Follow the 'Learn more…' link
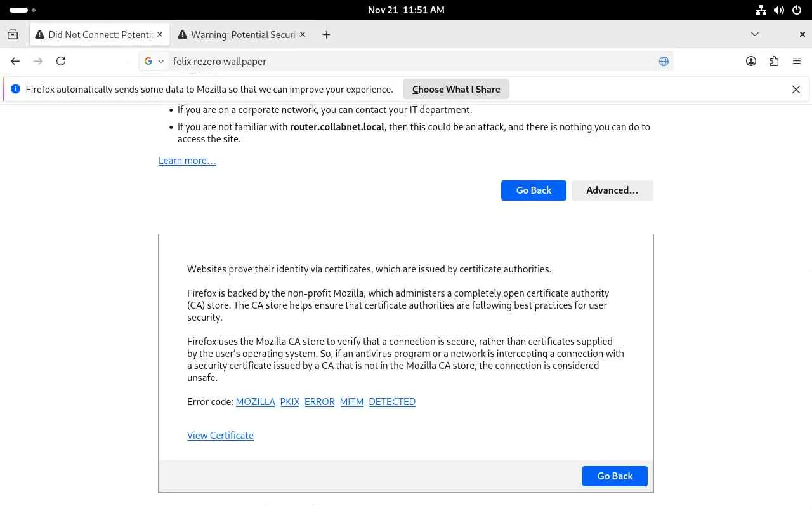Image resolution: width=812 pixels, height=508 pixels. click(x=187, y=161)
